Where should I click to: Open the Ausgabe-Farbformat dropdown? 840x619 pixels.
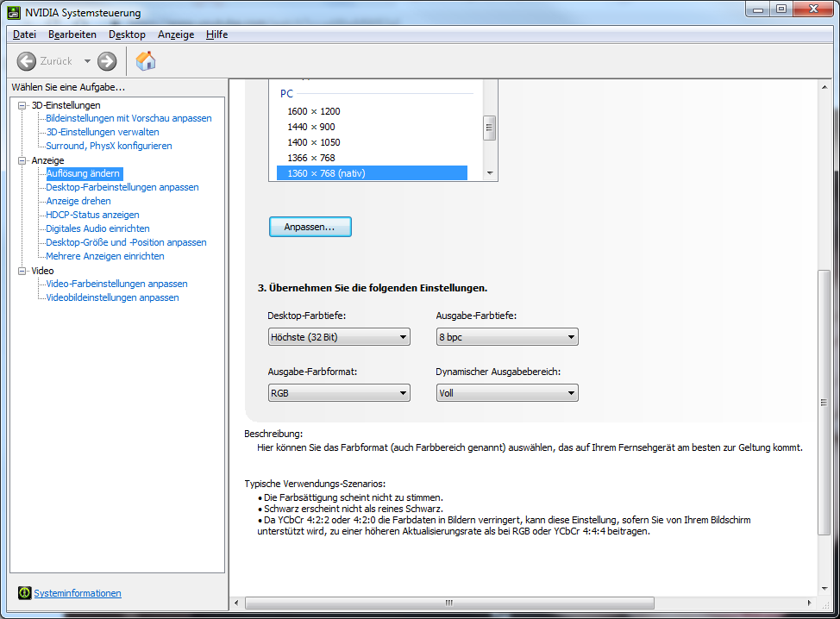(339, 393)
